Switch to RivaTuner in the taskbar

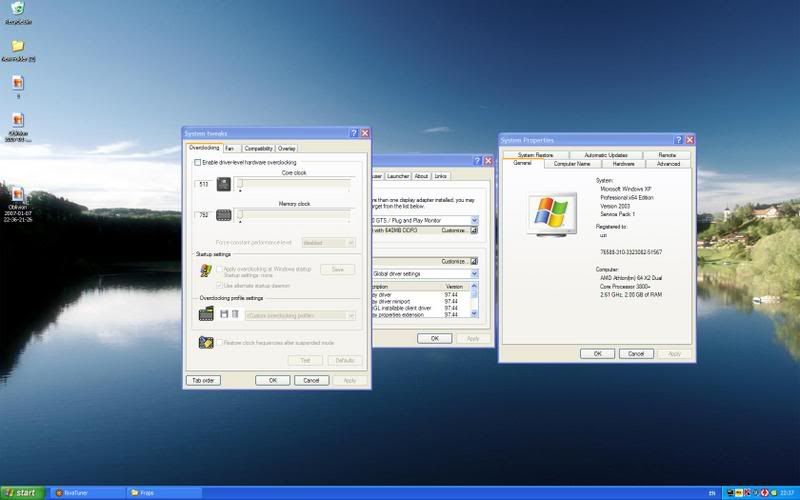pyautogui.click(x=87, y=493)
